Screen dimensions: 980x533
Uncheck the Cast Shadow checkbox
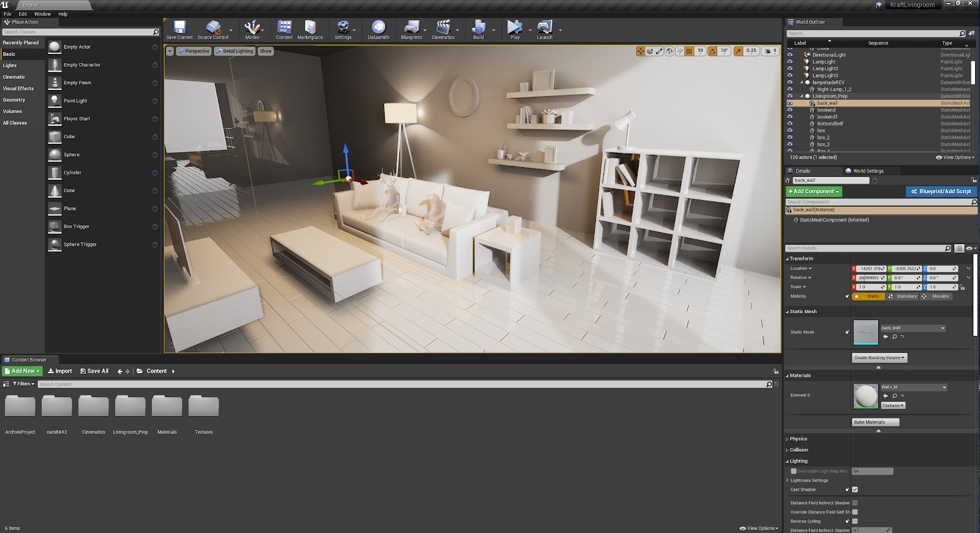855,490
